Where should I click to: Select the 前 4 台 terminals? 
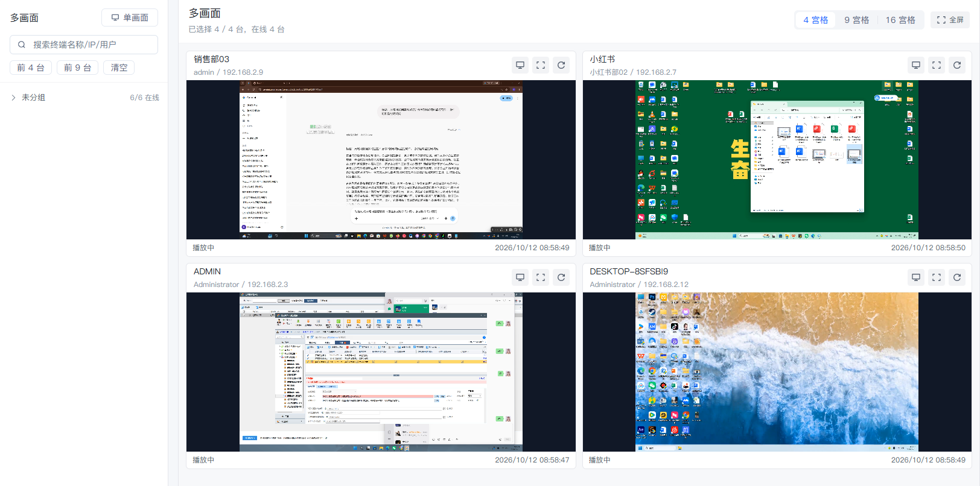(x=31, y=68)
